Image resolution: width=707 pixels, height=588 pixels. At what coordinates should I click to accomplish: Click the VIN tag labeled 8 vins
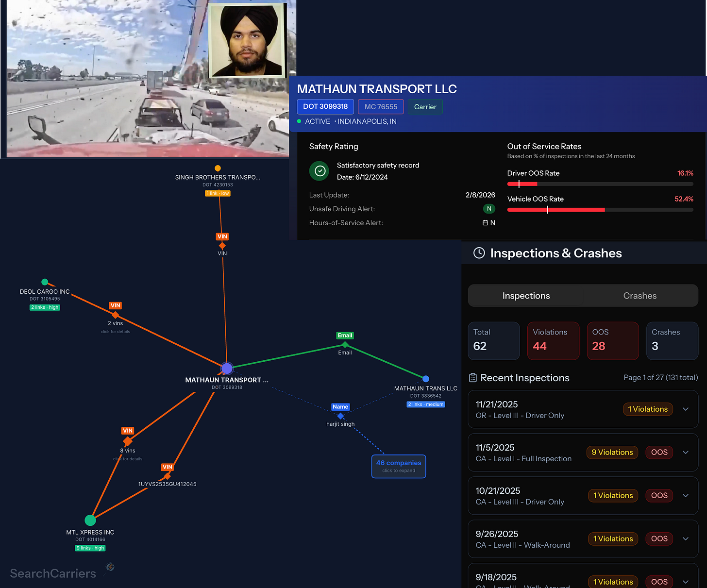tap(128, 431)
